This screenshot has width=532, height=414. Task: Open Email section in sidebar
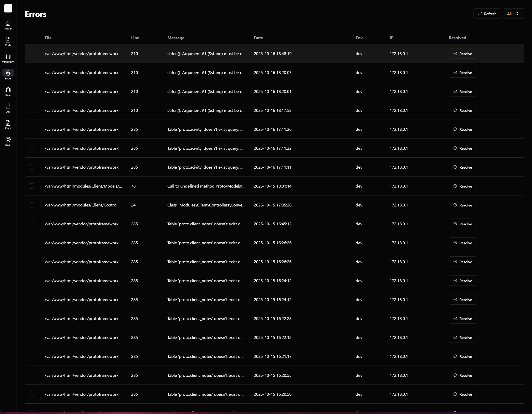[8, 141]
